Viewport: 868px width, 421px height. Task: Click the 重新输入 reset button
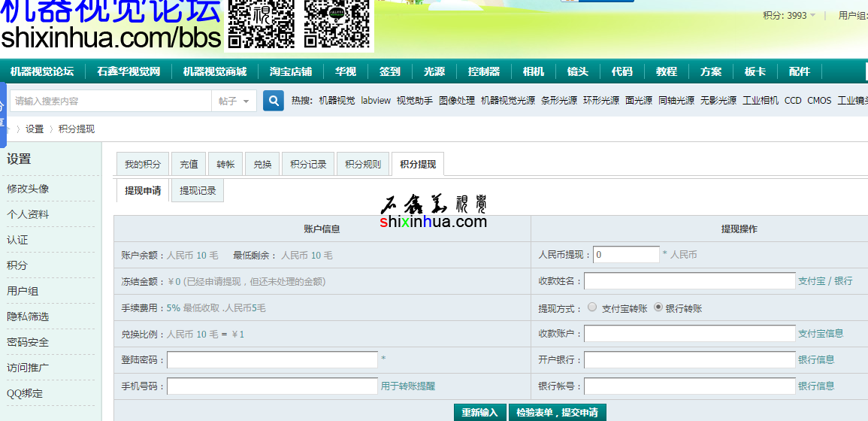click(479, 413)
